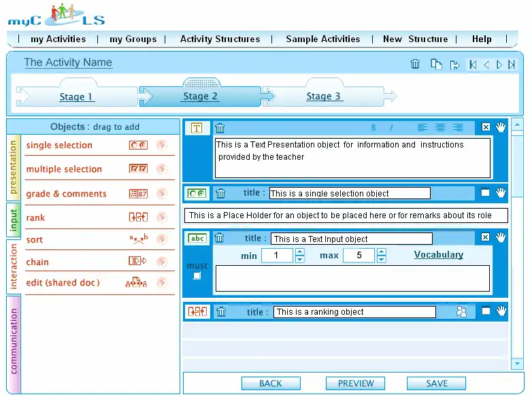Expand info arrow next to multiple selection

[161, 169]
